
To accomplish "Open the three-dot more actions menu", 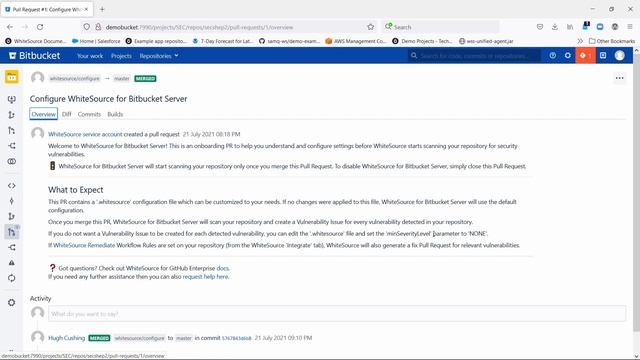I will (619, 78).
